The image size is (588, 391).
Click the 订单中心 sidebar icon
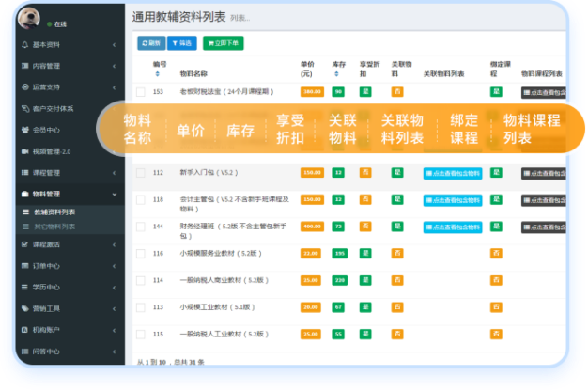24,266
